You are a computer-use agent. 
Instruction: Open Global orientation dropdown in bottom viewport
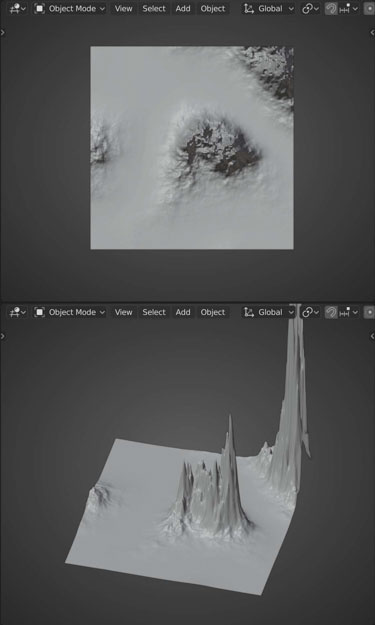269,312
